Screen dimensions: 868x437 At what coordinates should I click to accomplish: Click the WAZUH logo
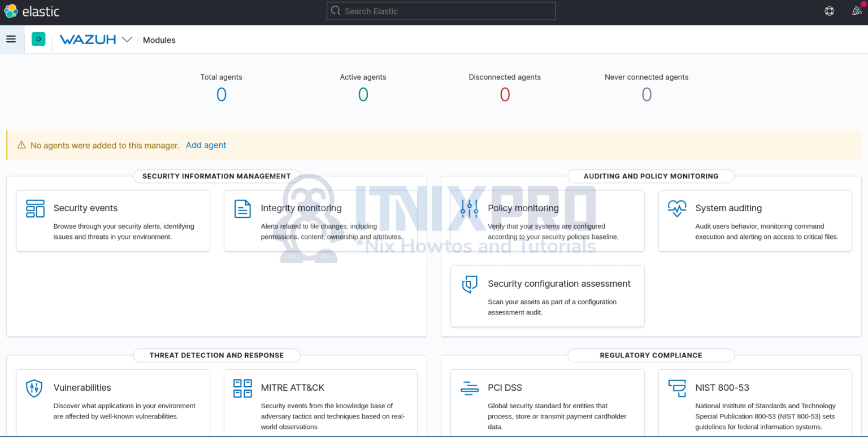pyautogui.click(x=88, y=40)
